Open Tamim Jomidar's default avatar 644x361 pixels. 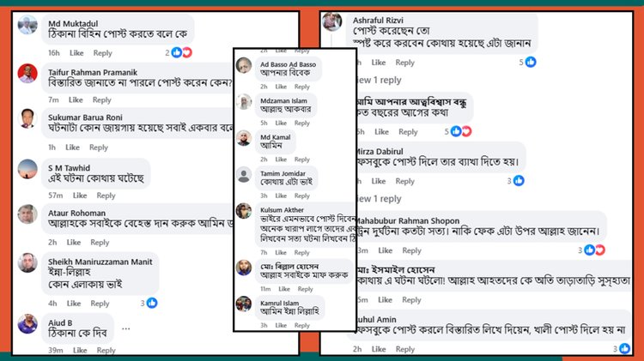244,175
